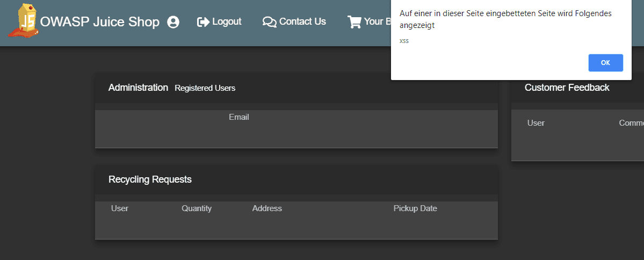Go home via OWASP Juice Shop title
This screenshot has width=644, height=260.
pos(100,22)
